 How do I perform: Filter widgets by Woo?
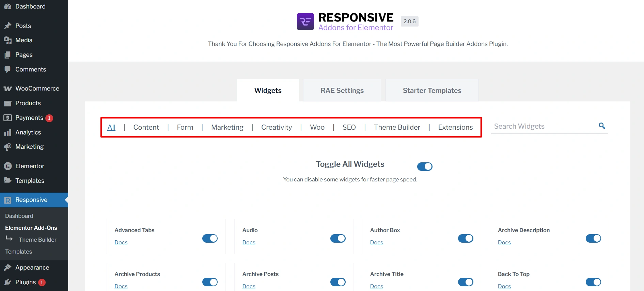pyautogui.click(x=317, y=127)
